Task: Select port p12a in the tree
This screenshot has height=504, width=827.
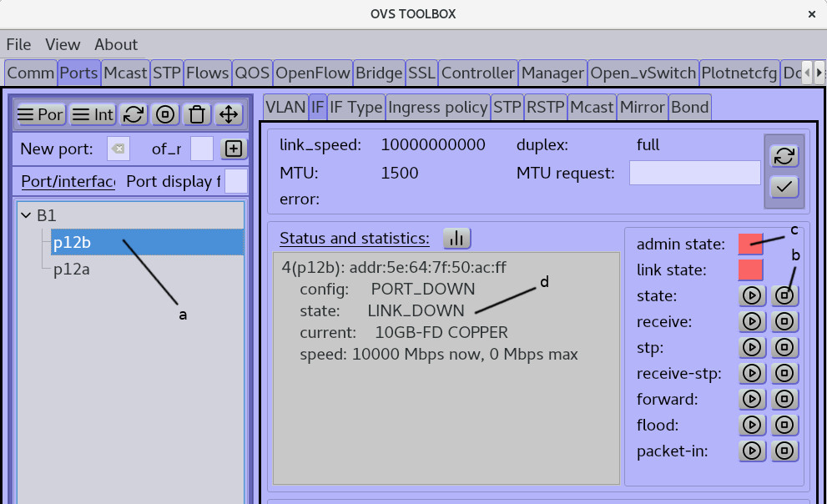Action: click(72, 269)
